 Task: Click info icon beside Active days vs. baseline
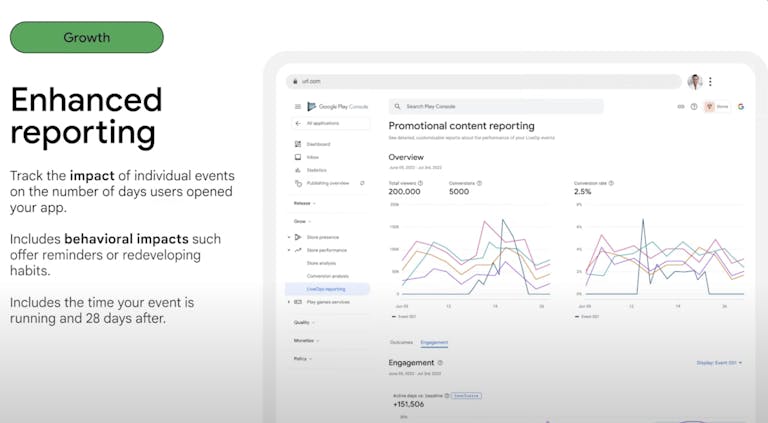click(447, 396)
